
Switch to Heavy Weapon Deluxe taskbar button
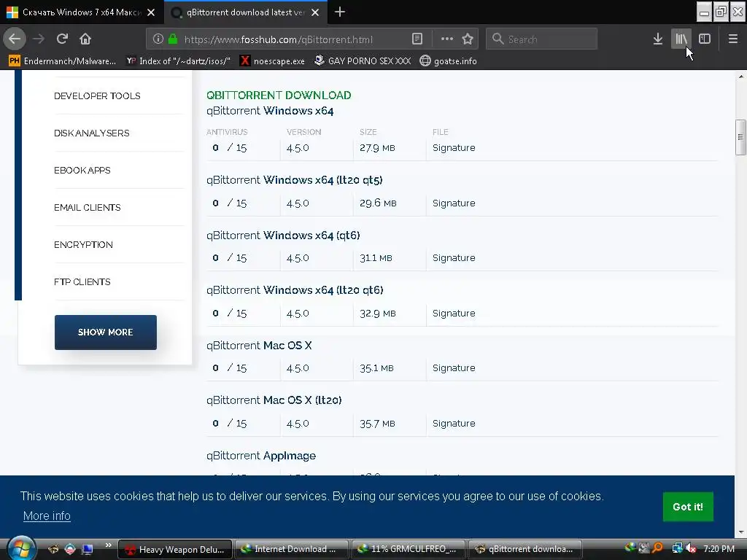(x=175, y=549)
